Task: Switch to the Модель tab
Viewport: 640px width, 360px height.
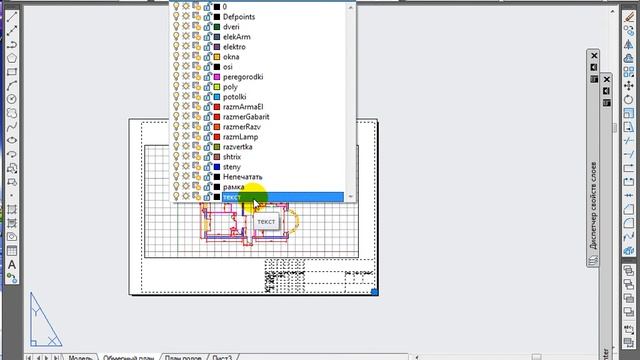Action: coord(80,357)
